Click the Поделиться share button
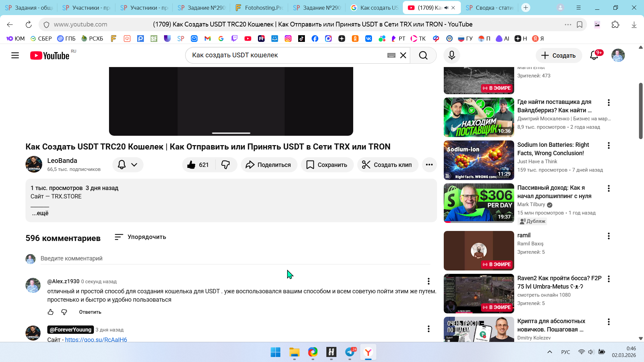Screen dimensions: 644x362 click(269, 165)
